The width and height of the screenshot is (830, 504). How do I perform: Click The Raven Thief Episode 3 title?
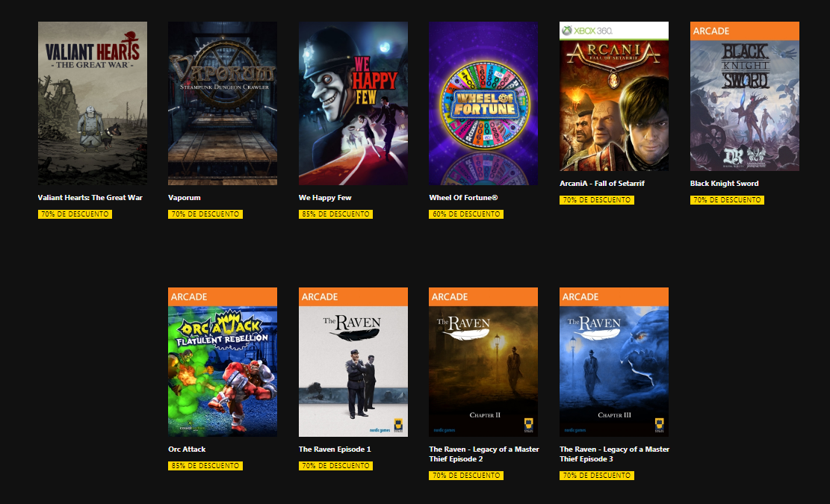pyautogui.click(x=615, y=454)
